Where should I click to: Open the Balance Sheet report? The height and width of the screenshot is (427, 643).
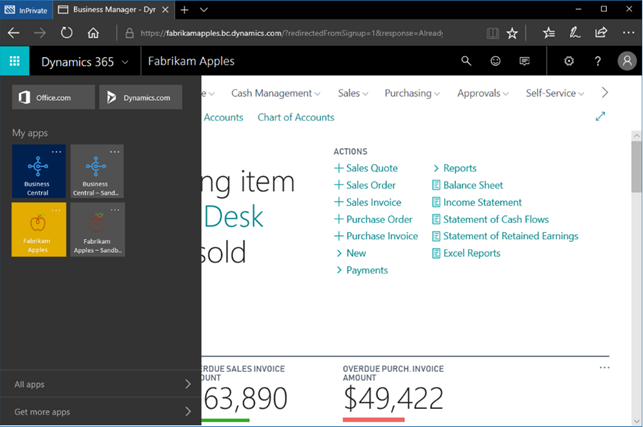tap(467, 185)
